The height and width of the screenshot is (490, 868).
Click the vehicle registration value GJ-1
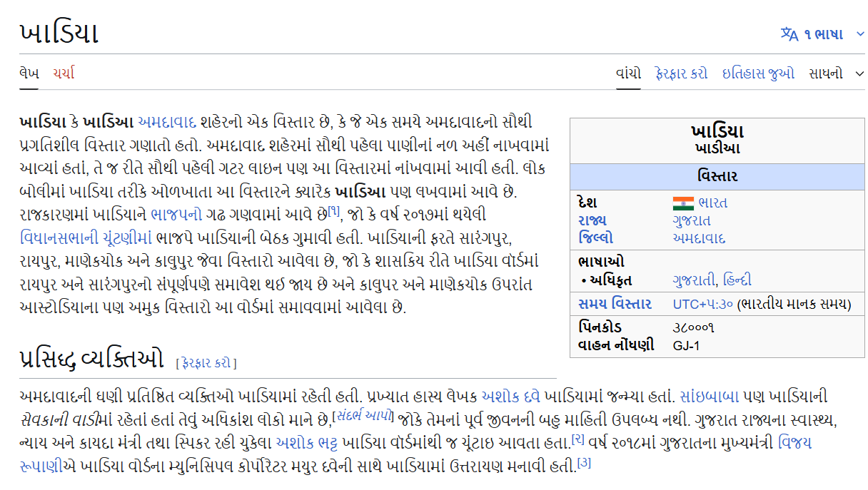coord(687,346)
